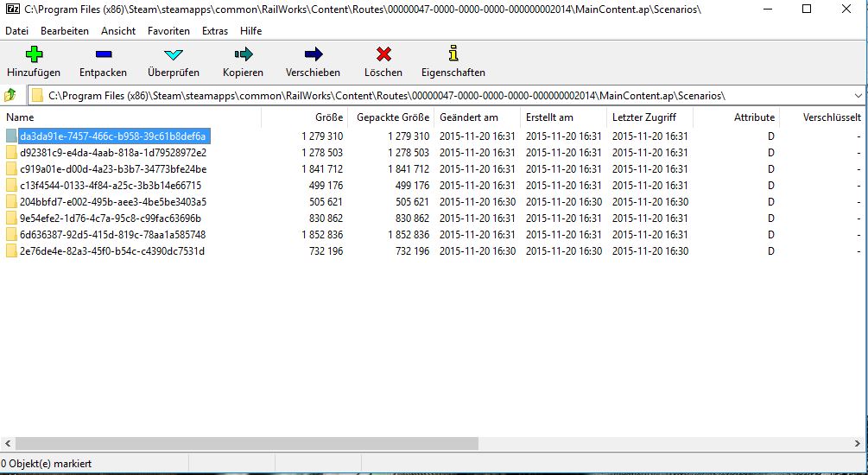Click the Größe value 1 841 712
Image resolution: width=868 pixels, height=475 pixels.
point(322,169)
